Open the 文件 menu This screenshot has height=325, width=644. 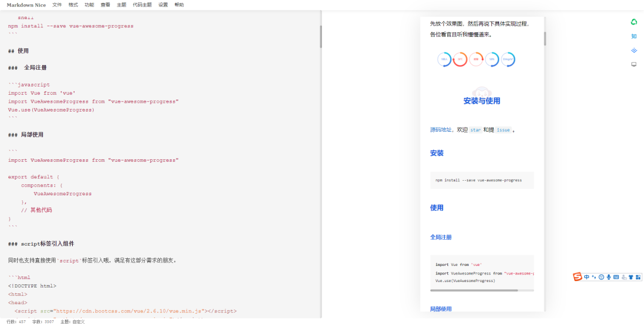(57, 5)
